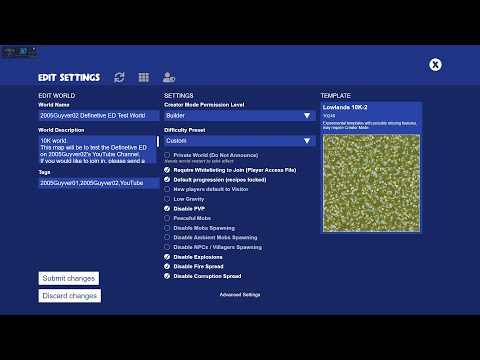Expand the Advanced Settings section
Screen dimensions: 480x360
point(240,295)
